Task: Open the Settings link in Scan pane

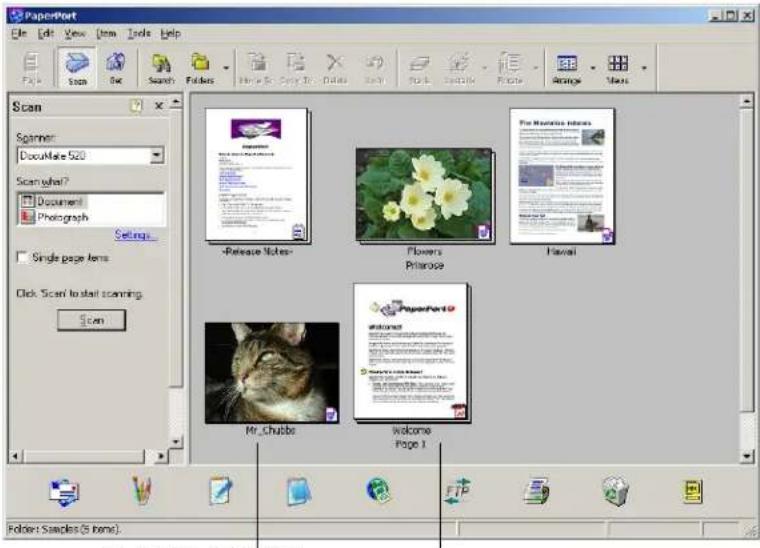Action: tap(135, 235)
